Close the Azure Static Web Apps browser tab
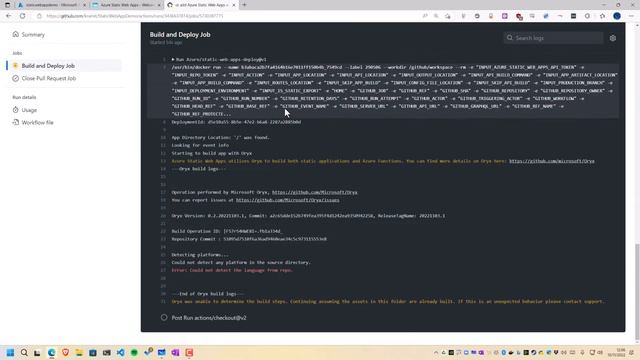 (x=159, y=5)
